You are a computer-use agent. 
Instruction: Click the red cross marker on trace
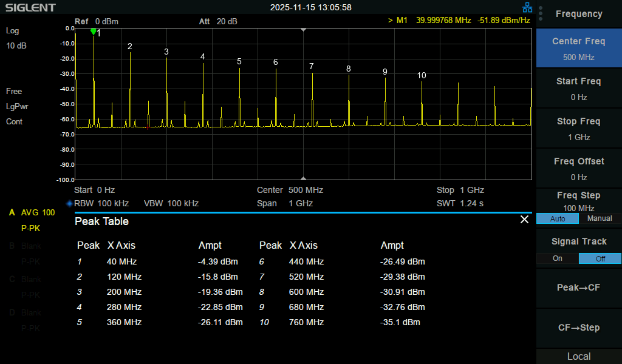pos(148,127)
